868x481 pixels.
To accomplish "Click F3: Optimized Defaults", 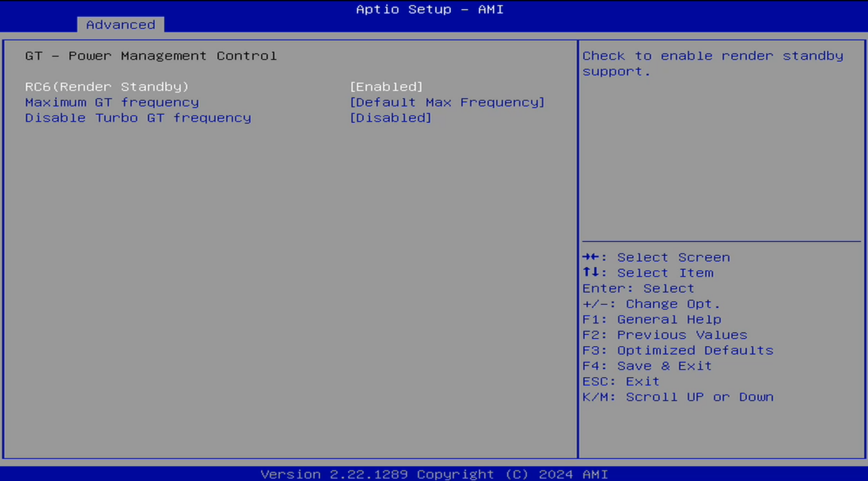I will 677,351.
